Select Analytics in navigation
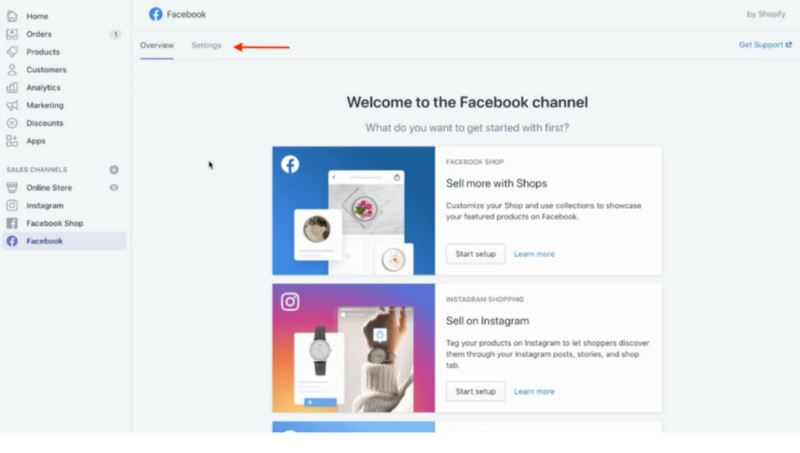The width and height of the screenshot is (800, 453). click(43, 88)
